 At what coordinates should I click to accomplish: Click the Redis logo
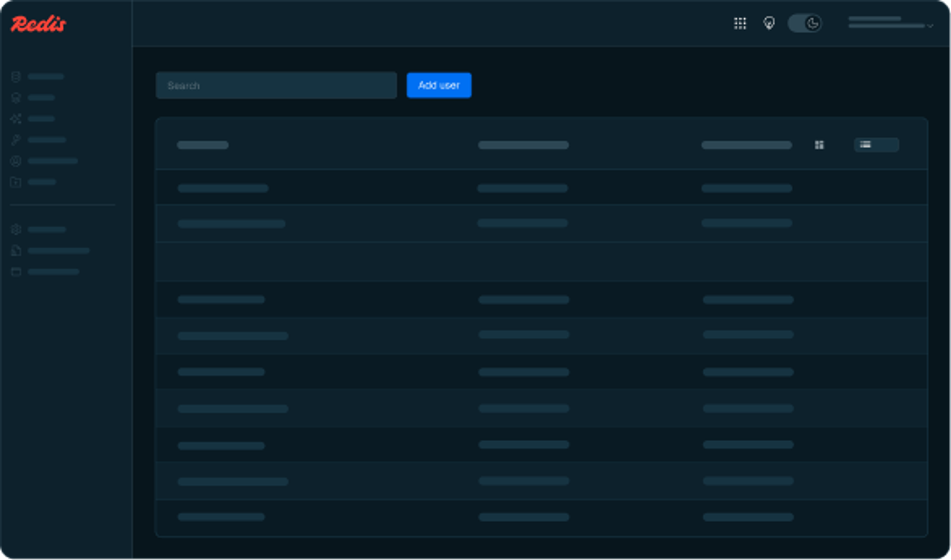39,24
